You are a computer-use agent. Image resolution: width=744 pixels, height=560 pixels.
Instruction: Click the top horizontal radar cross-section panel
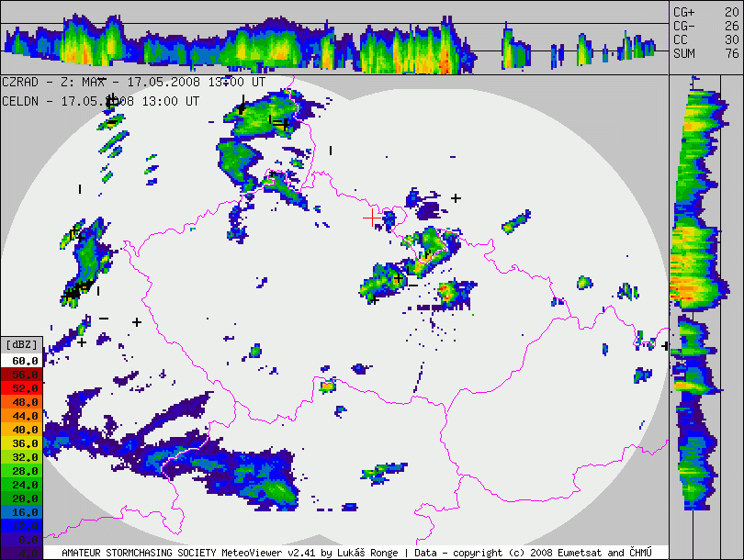334,38
